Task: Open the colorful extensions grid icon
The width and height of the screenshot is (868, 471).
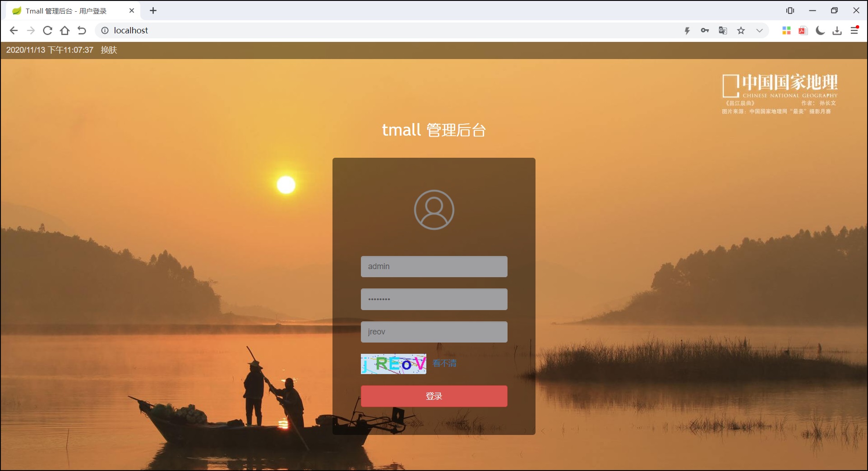Action: click(x=786, y=30)
